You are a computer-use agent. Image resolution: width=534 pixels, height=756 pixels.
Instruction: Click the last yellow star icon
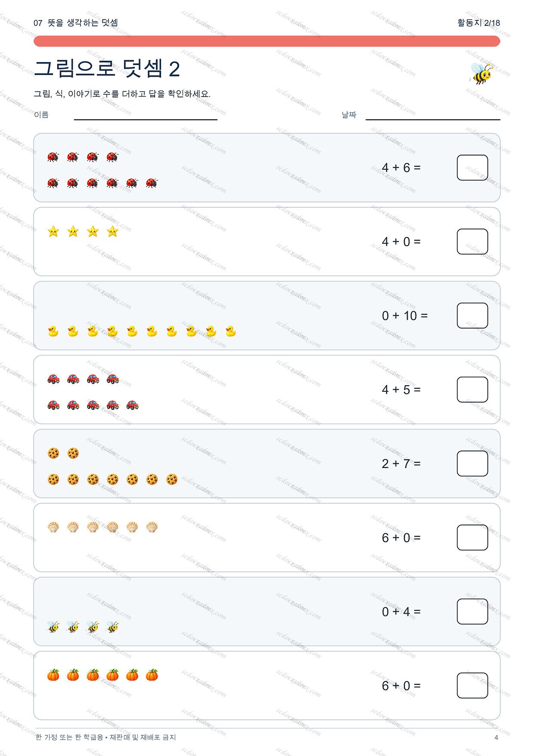[112, 231]
